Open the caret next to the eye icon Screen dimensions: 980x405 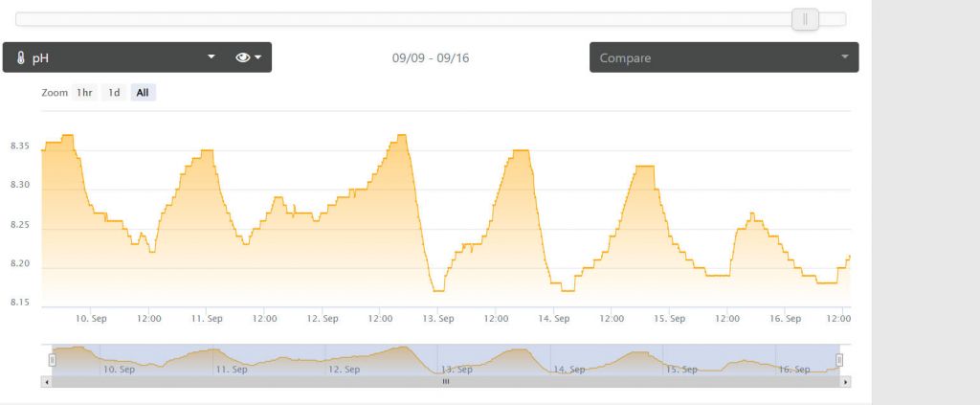[x=258, y=57]
